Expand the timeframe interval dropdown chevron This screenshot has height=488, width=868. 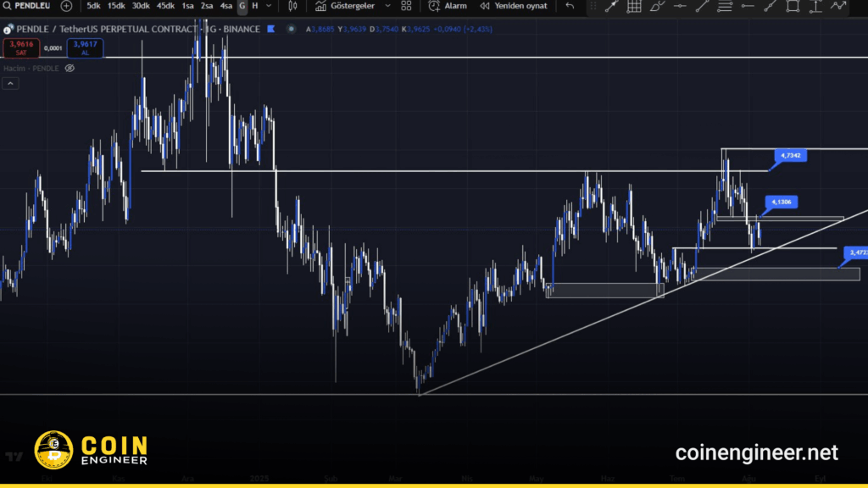[x=270, y=6]
